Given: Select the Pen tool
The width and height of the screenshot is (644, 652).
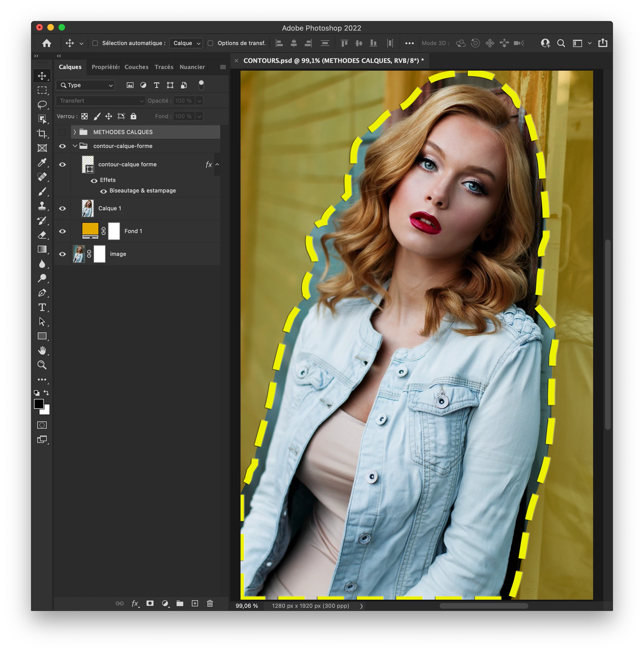Looking at the screenshot, I should point(42,293).
